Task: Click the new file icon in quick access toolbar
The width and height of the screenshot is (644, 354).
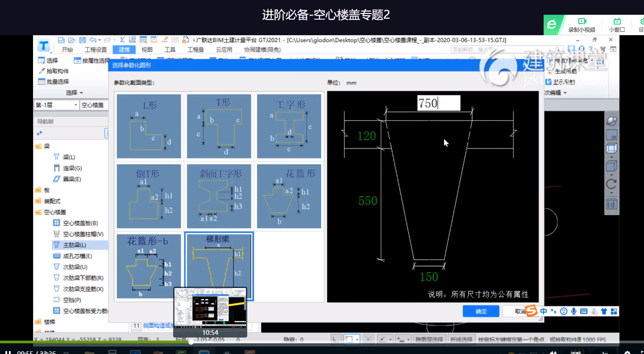Action: (x=62, y=40)
